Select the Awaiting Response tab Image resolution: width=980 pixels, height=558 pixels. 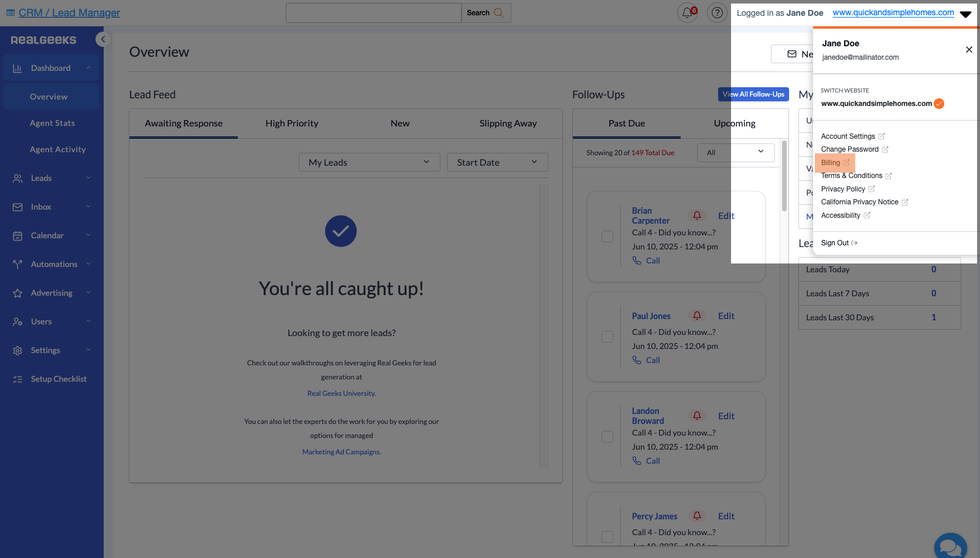(183, 123)
